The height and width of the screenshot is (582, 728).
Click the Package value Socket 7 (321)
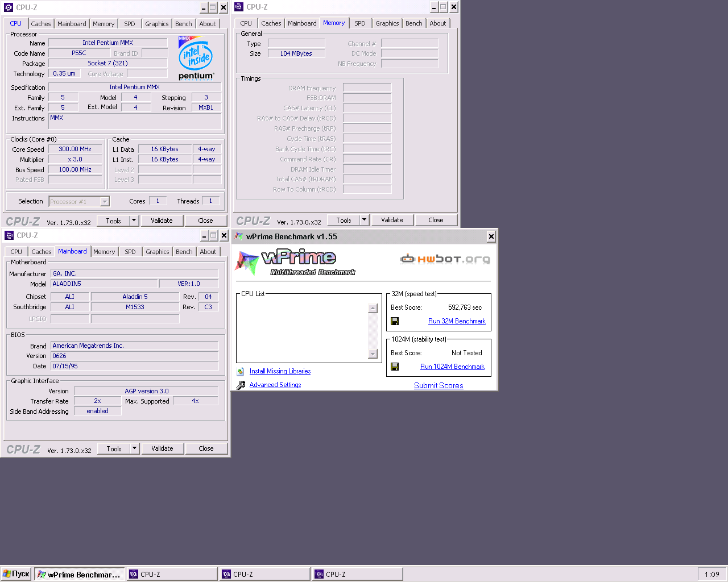click(107, 63)
